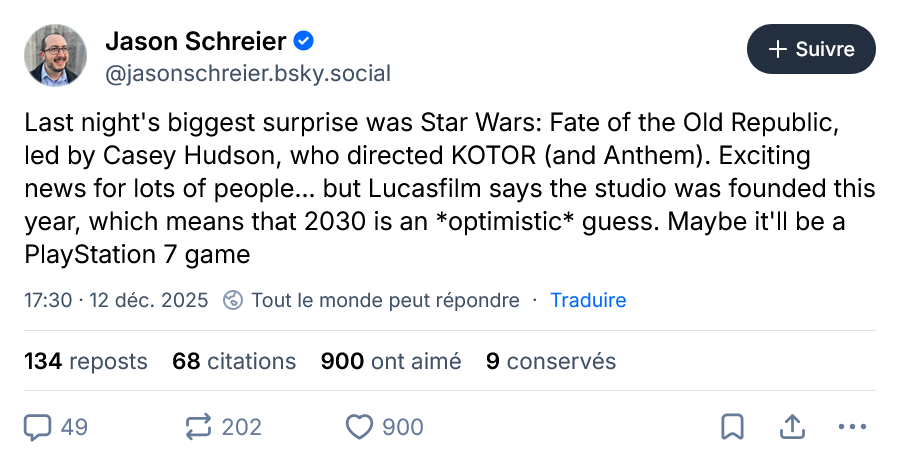Click the 17:30 · 12 déc. 2025 timestamp

[x=116, y=300]
